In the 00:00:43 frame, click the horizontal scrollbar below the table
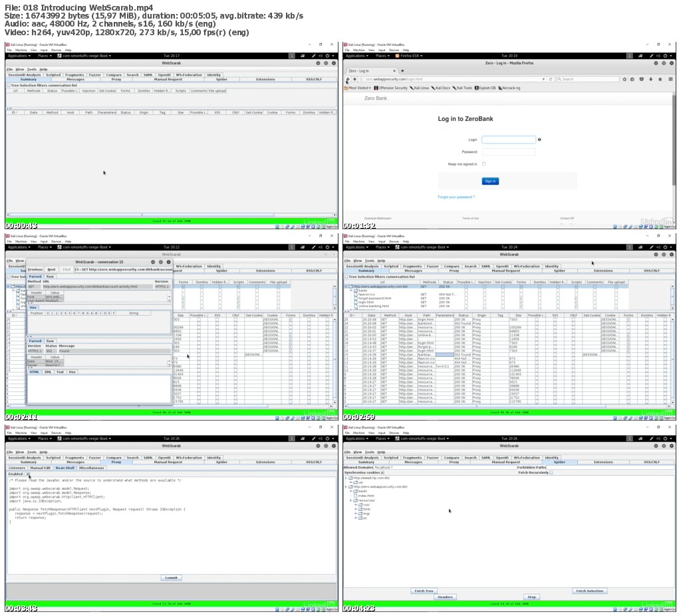The image size is (681, 616). point(171,215)
